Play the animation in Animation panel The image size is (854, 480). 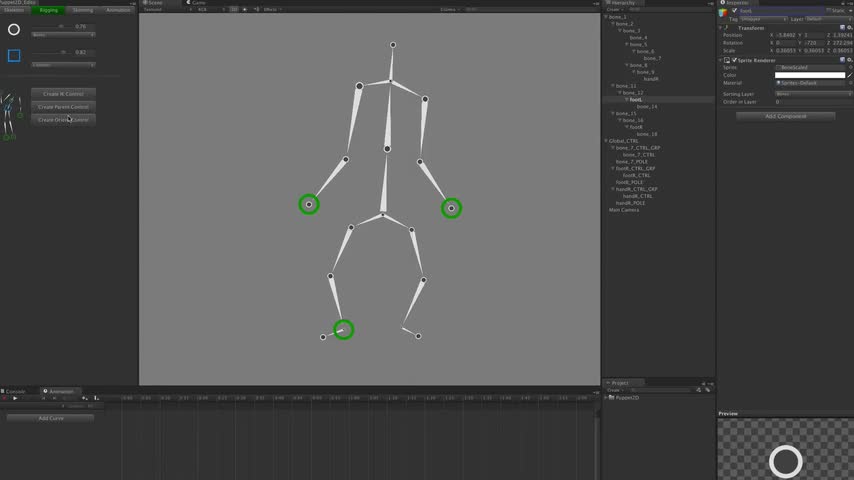[x=15, y=398]
